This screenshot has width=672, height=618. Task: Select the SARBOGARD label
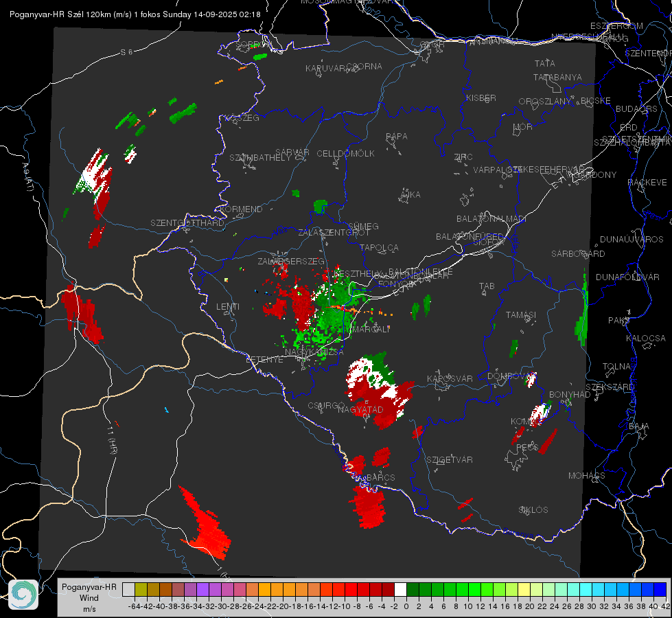click(578, 254)
